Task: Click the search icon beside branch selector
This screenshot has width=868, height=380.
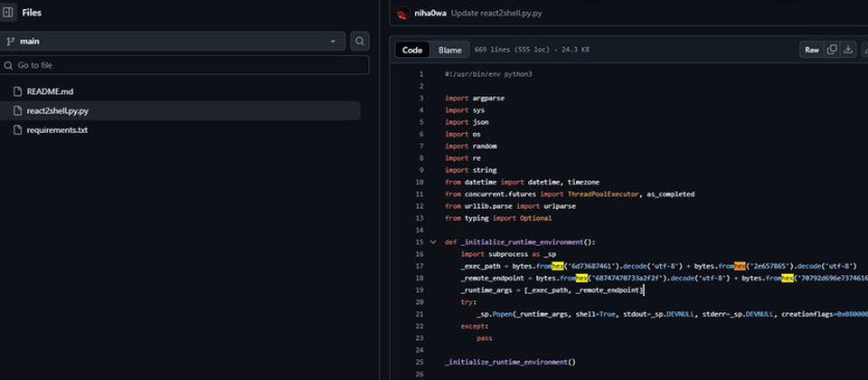Action: [360, 42]
